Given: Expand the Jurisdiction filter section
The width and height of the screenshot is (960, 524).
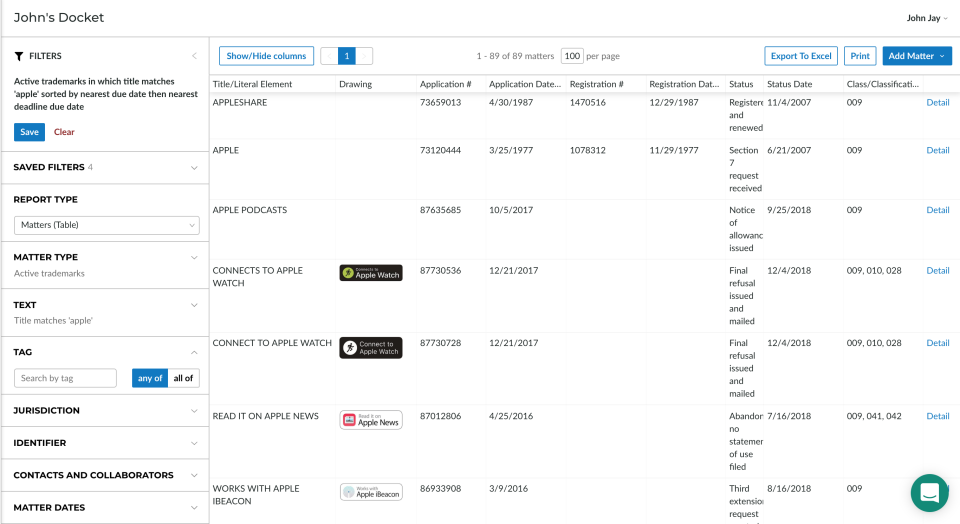Looking at the screenshot, I should coord(194,411).
